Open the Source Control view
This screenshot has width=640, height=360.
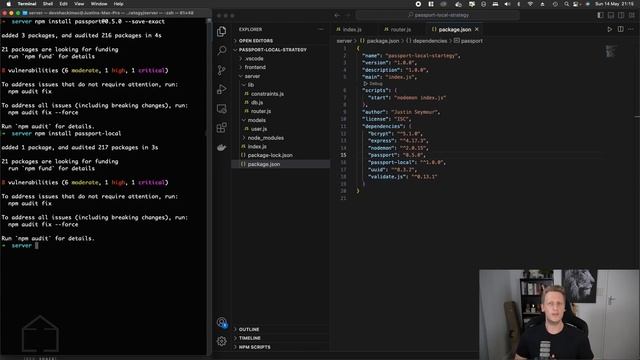click(222, 70)
